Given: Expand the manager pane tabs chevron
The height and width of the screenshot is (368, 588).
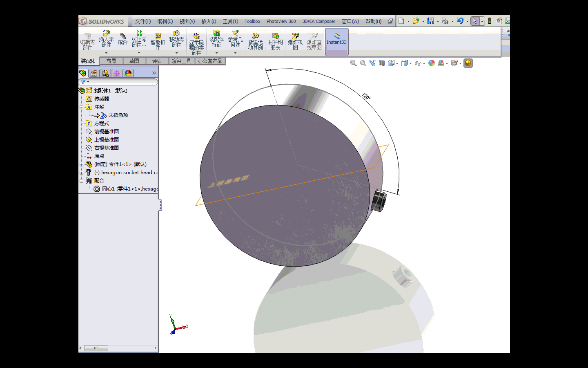Looking at the screenshot, I should [154, 73].
